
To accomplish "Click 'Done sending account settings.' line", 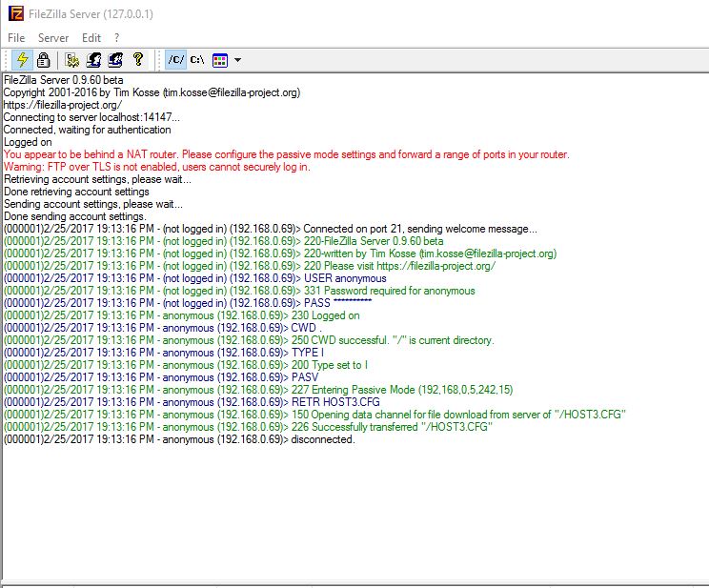I will (x=74, y=216).
